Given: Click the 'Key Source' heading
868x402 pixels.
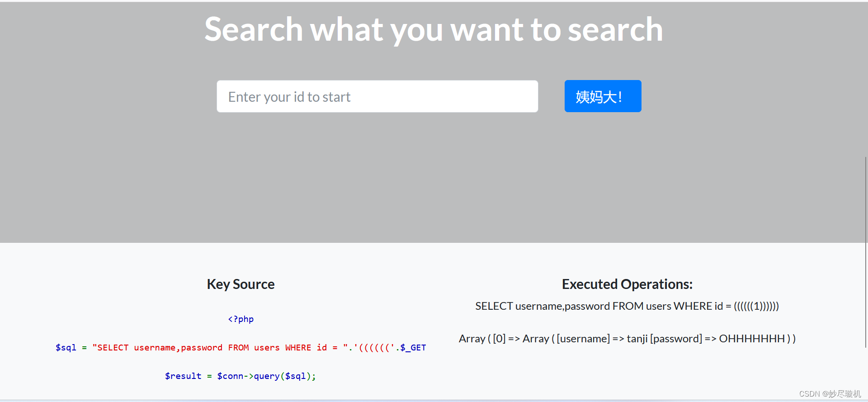Looking at the screenshot, I should pyautogui.click(x=241, y=284).
